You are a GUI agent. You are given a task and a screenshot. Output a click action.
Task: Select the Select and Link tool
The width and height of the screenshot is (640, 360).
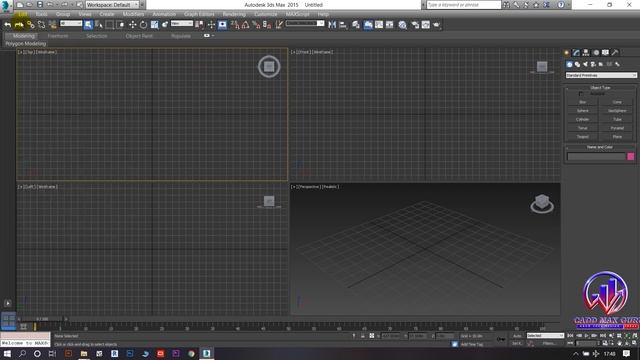coord(31,25)
